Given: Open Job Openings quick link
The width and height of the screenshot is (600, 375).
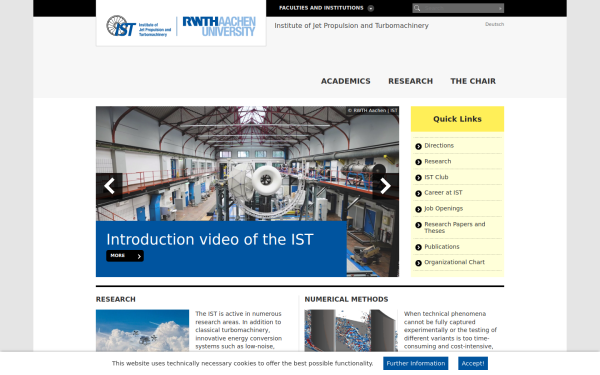Looking at the screenshot, I should pos(443,209).
